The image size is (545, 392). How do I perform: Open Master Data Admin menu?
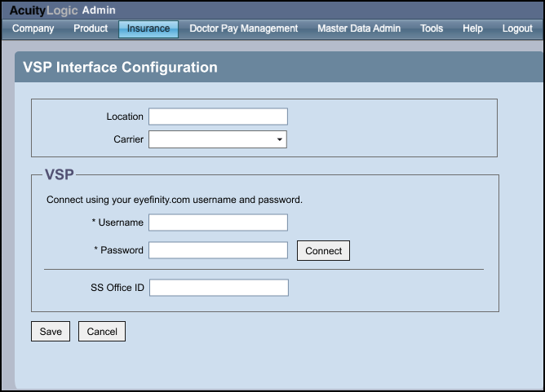[359, 29]
